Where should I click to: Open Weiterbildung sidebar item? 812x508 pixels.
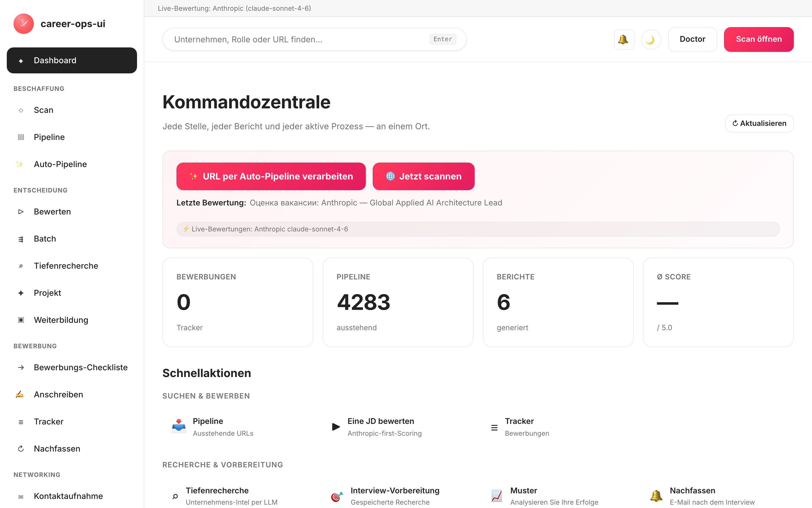pyautogui.click(x=72, y=320)
